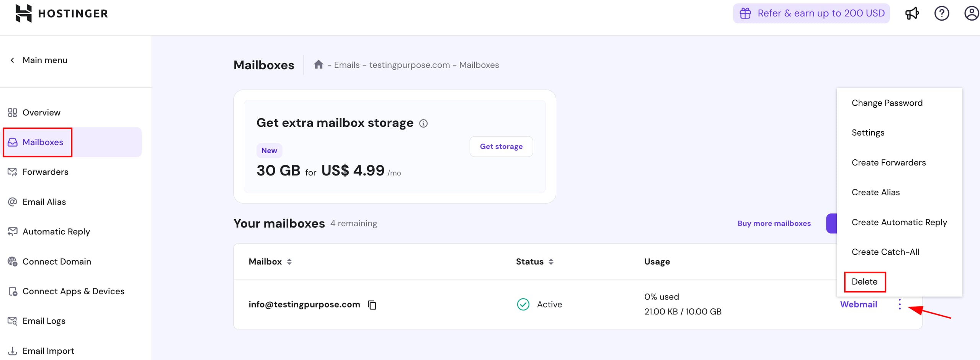This screenshot has height=360, width=980.
Task: Open the three-dot mailbox options menu
Action: (900, 304)
